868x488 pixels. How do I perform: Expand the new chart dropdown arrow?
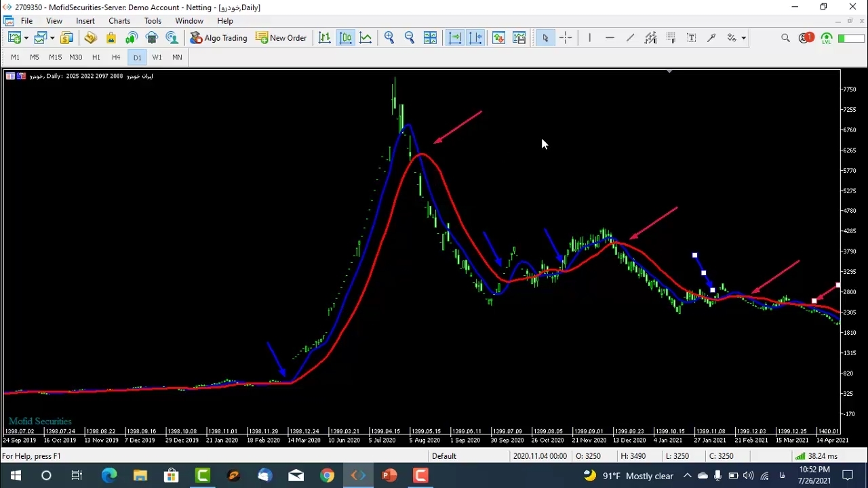pos(26,38)
